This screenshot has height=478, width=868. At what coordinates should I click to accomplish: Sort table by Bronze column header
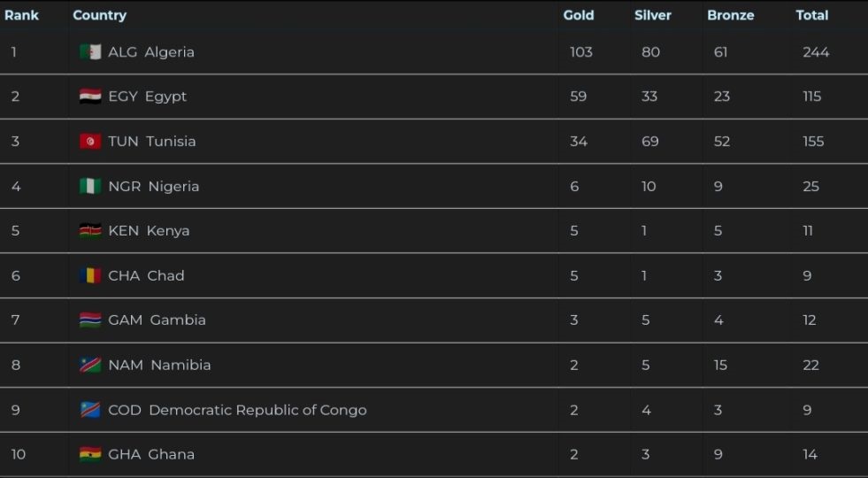[730, 15]
